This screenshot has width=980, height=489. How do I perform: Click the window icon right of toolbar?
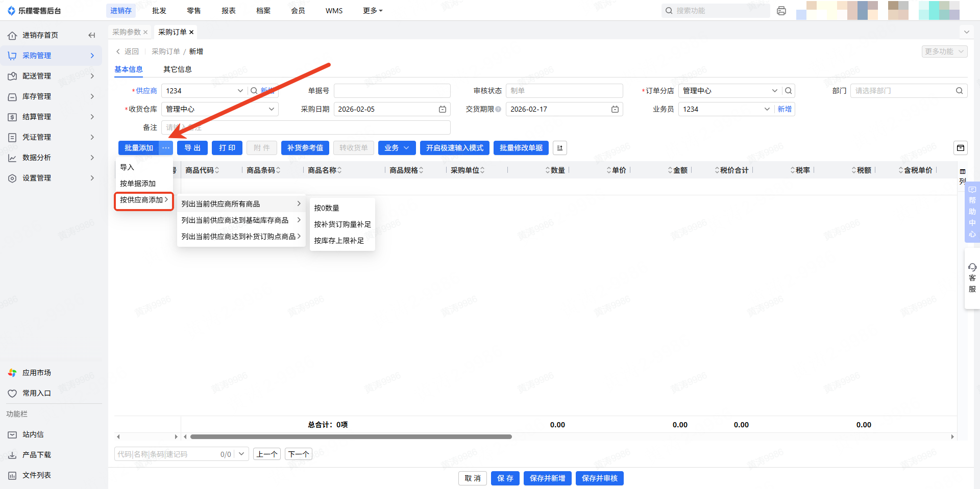tap(961, 148)
